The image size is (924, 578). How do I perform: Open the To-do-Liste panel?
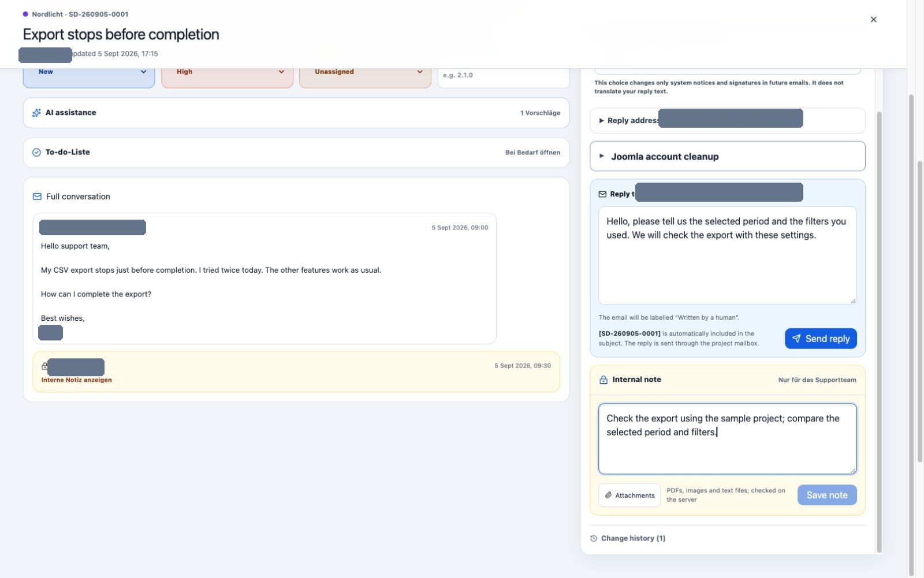[x=296, y=153]
